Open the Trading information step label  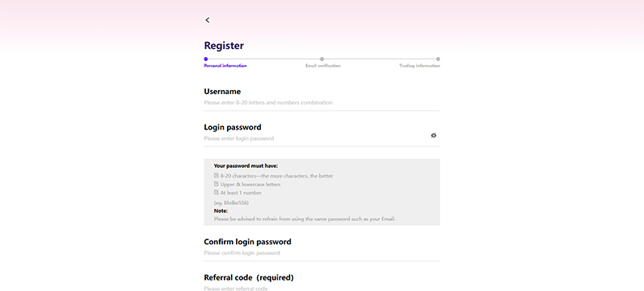click(x=419, y=66)
